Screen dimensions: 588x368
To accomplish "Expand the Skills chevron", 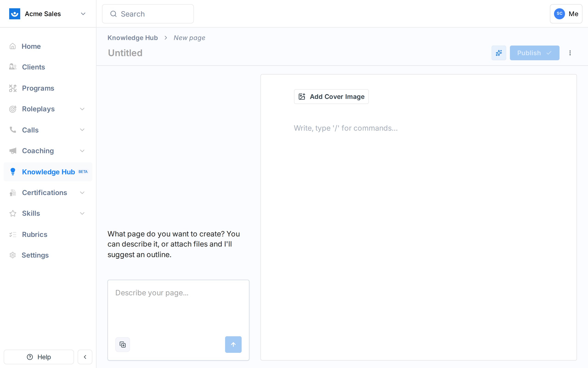I will click(x=82, y=213).
